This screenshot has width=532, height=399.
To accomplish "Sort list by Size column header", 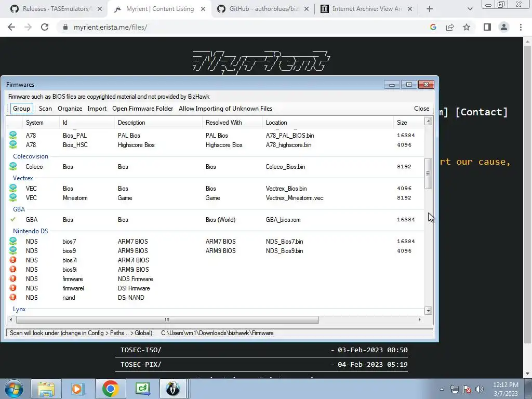I will pyautogui.click(x=408, y=123).
